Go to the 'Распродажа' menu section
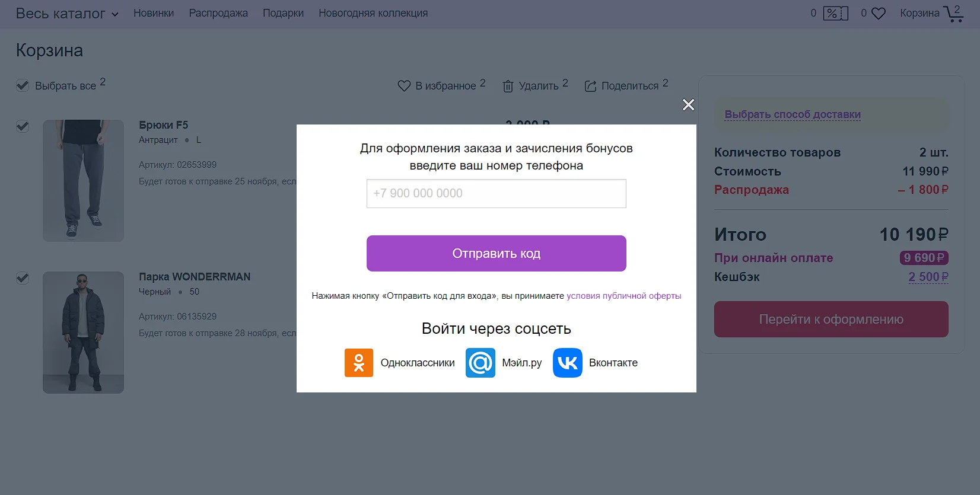 (218, 13)
